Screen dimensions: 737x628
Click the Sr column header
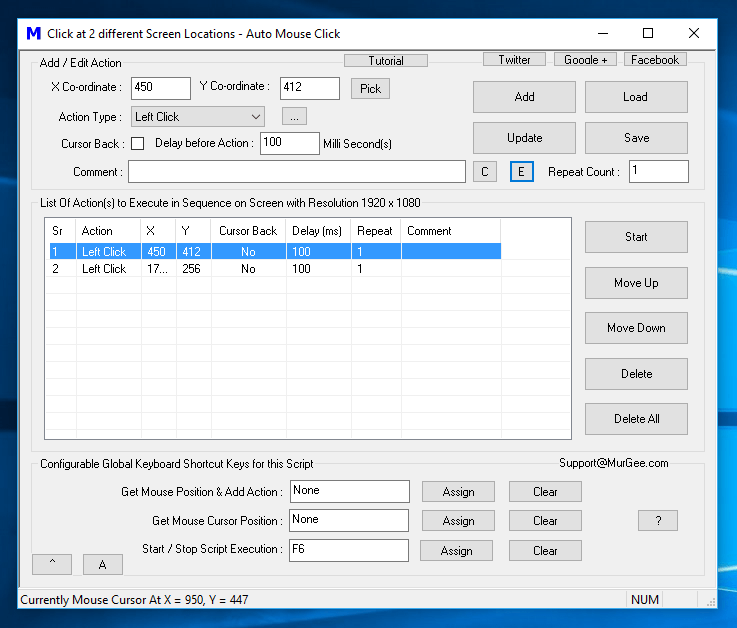coord(61,231)
